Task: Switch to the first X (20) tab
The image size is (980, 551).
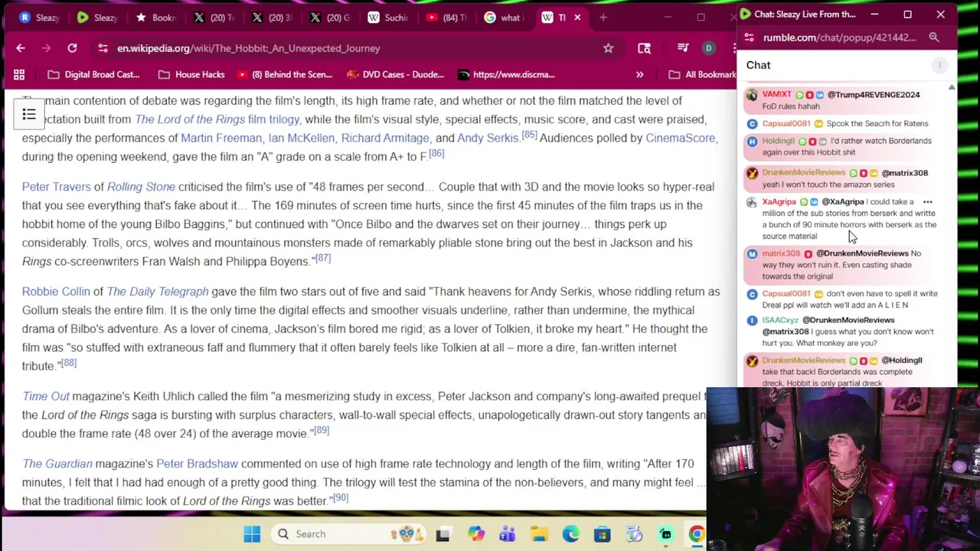Action: pos(214,17)
